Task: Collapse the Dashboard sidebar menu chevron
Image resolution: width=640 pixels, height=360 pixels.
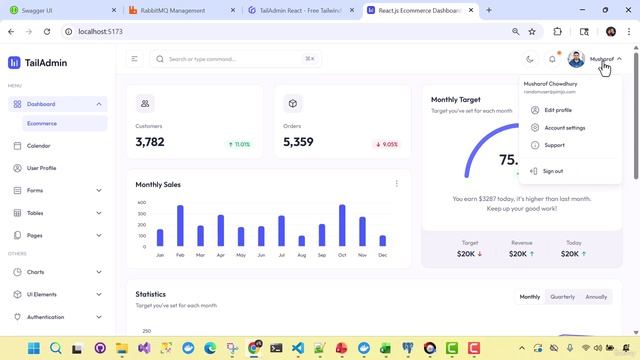Action: click(99, 104)
